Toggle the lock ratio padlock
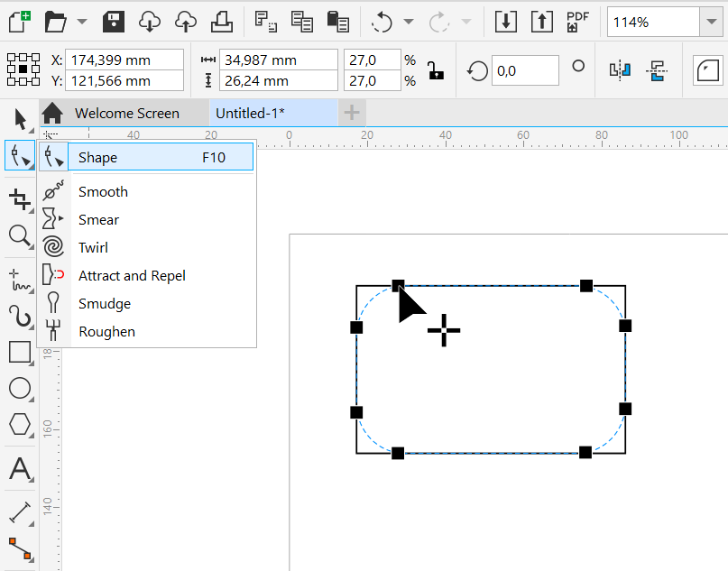This screenshot has width=728, height=571. click(x=436, y=70)
